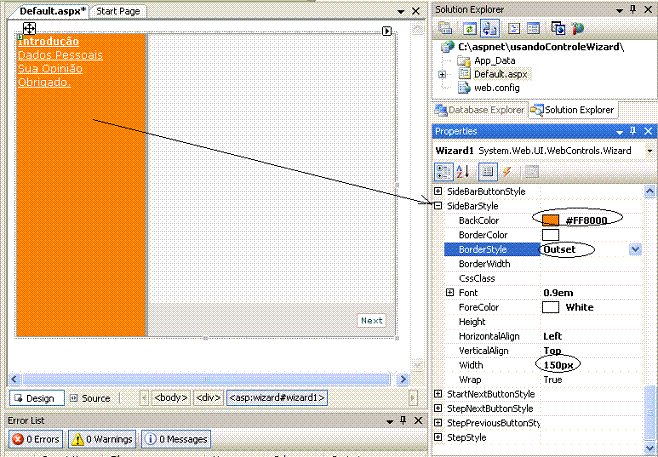Click the web project root globe icon

448,47
